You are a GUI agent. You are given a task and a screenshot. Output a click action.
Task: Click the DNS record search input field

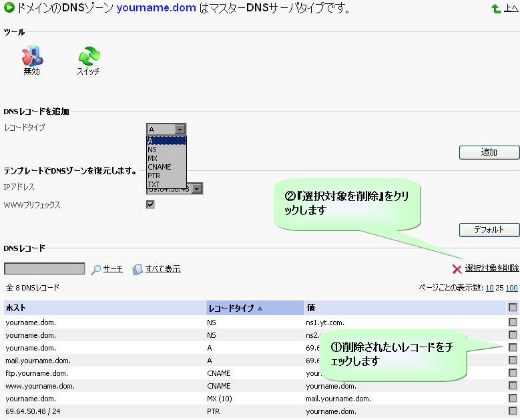(x=45, y=268)
